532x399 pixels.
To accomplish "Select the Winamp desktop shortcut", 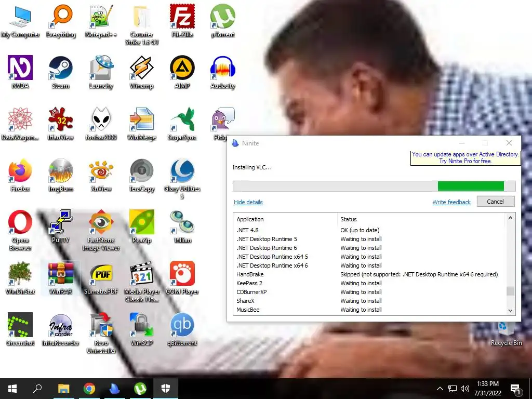I will (x=142, y=72).
